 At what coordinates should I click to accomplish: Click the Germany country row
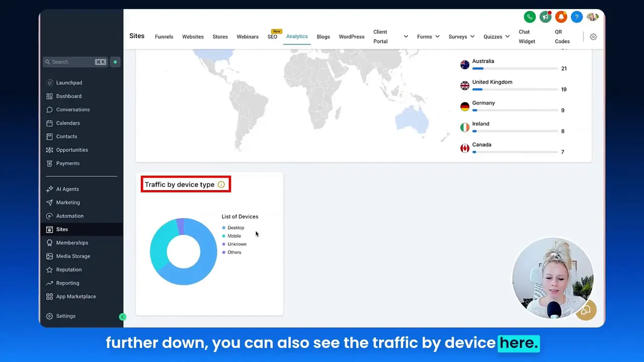pyautogui.click(x=513, y=107)
